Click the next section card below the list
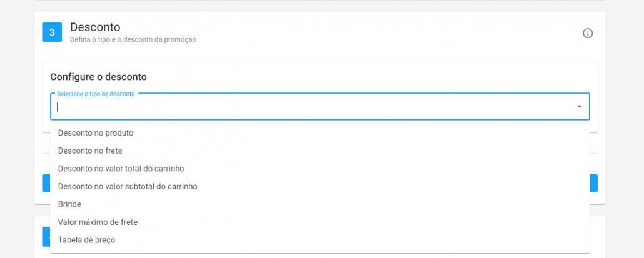Image resolution: width=644 pixels, height=258 pixels. coord(598,236)
